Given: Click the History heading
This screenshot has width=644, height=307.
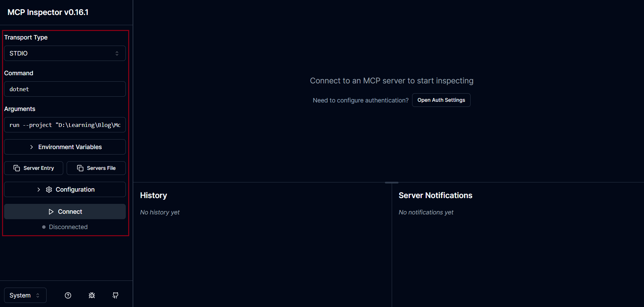Looking at the screenshot, I should (x=154, y=195).
